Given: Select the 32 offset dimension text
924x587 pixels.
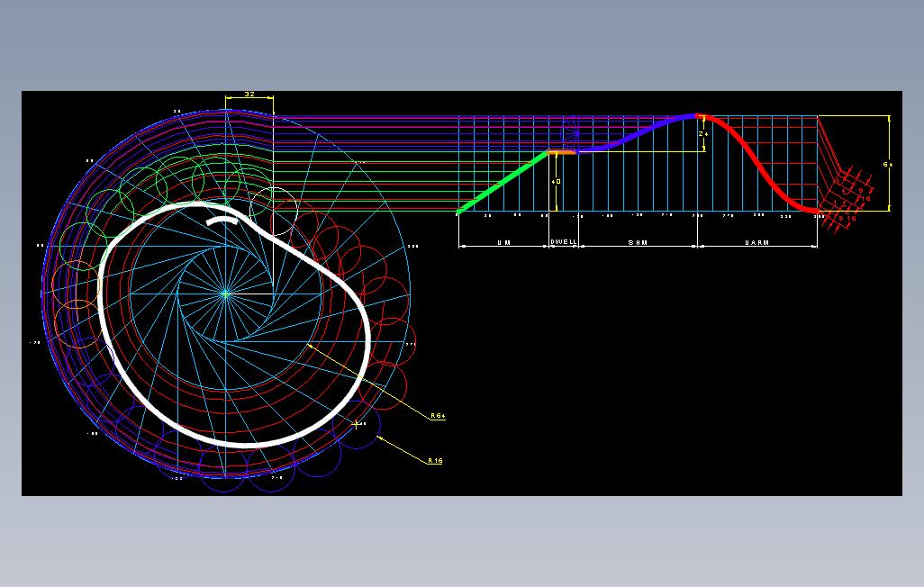Looking at the screenshot, I should 249,95.
